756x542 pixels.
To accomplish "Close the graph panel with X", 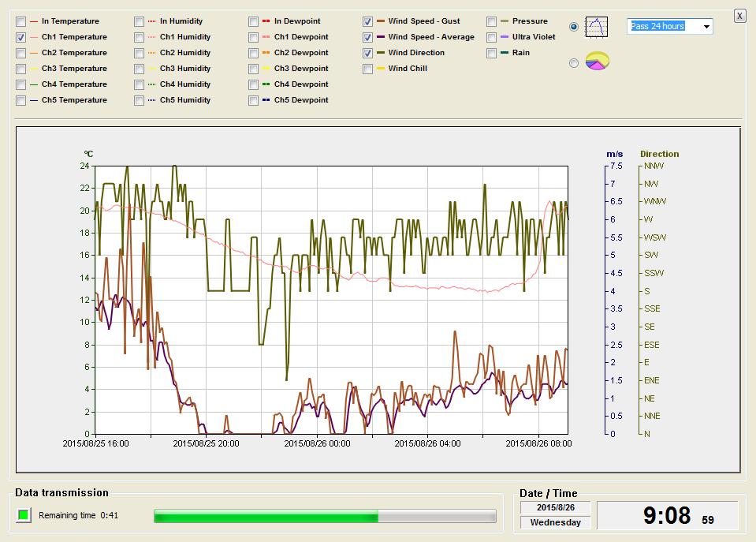I will pos(739,16).
